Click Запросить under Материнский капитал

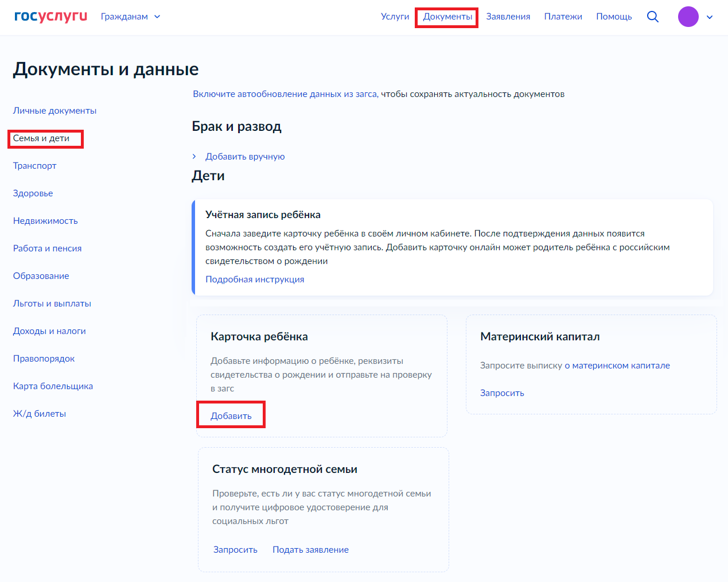[502, 393]
